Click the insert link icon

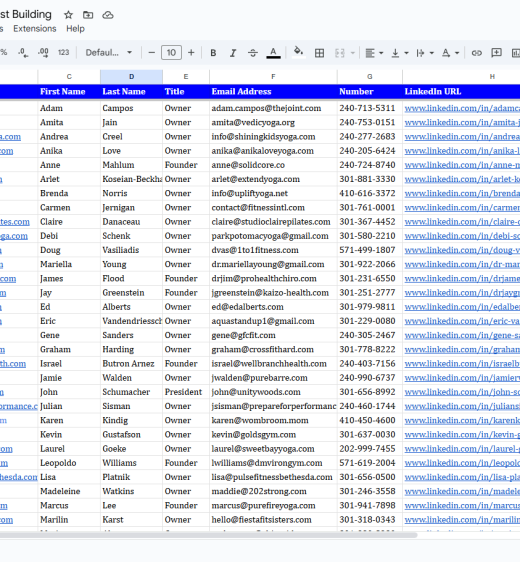pos(476,53)
